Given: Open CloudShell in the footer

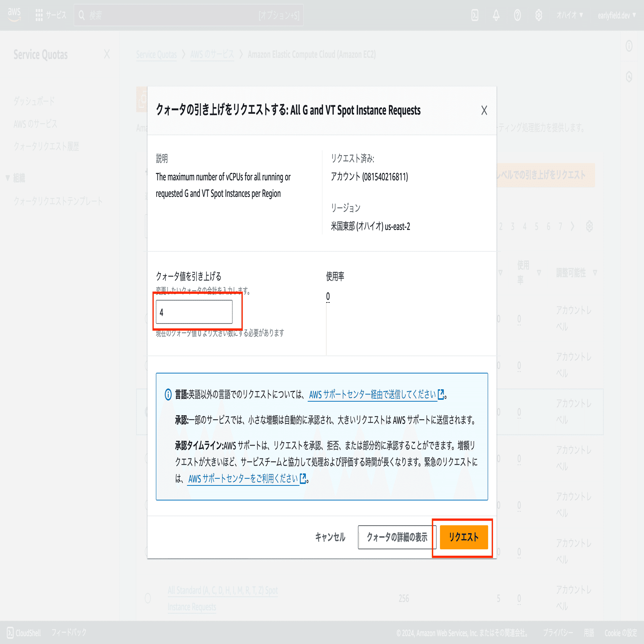Looking at the screenshot, I should [x=24, y=633].
